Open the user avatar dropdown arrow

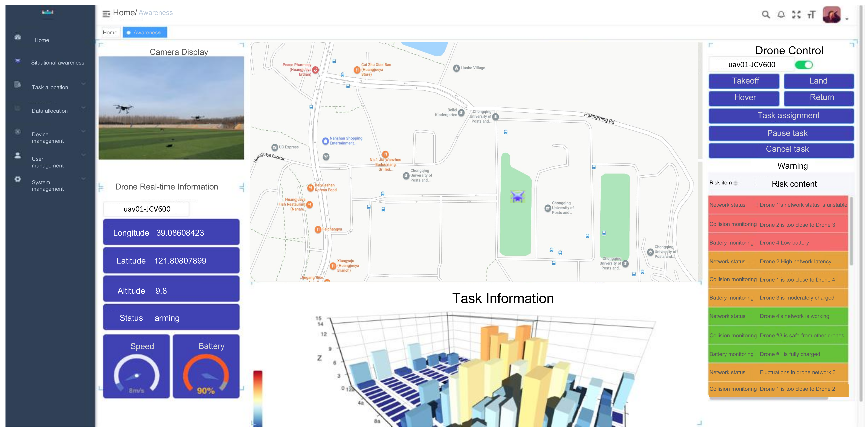pyautogui.click(x=846, y=19)
